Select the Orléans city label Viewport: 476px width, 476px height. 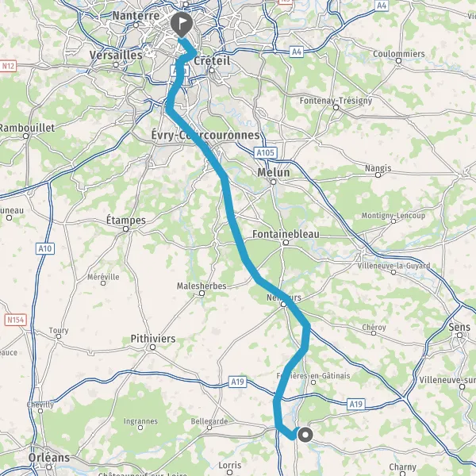pos(49,458)
